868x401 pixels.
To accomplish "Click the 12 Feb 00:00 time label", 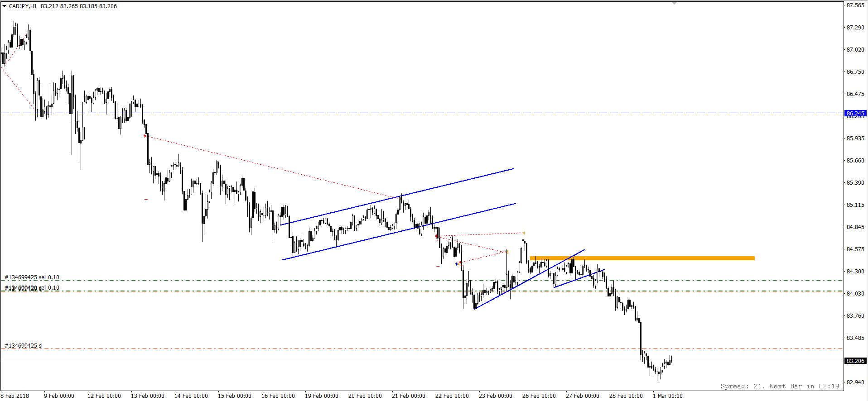I will coord(104,396).
